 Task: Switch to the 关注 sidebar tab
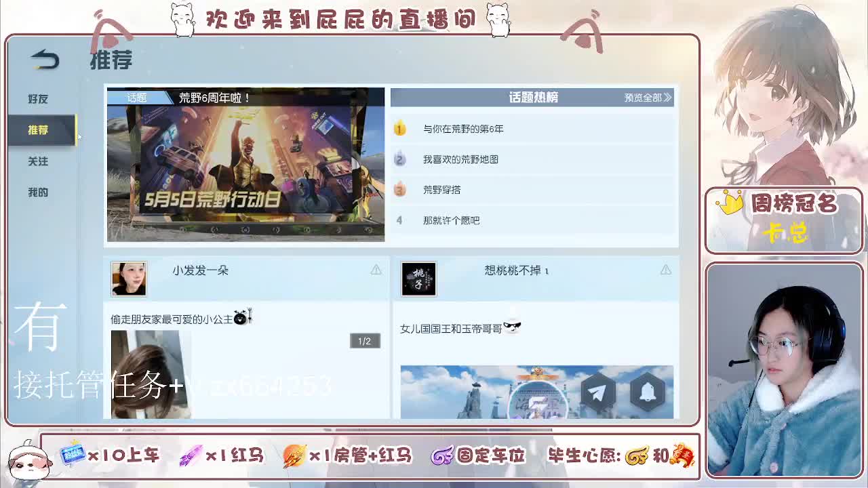38,161
